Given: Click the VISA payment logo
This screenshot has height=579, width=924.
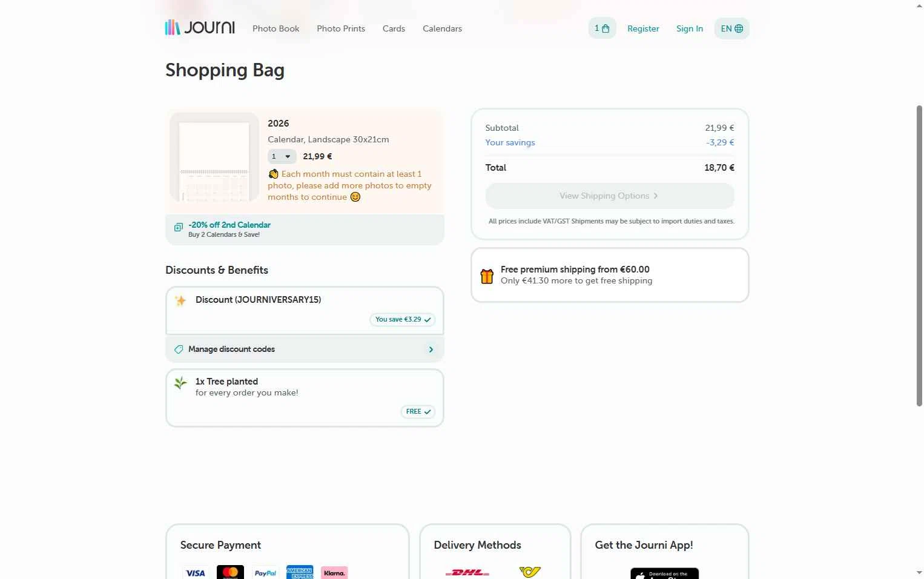Looking at the screenshot, I should coord(196,573).
